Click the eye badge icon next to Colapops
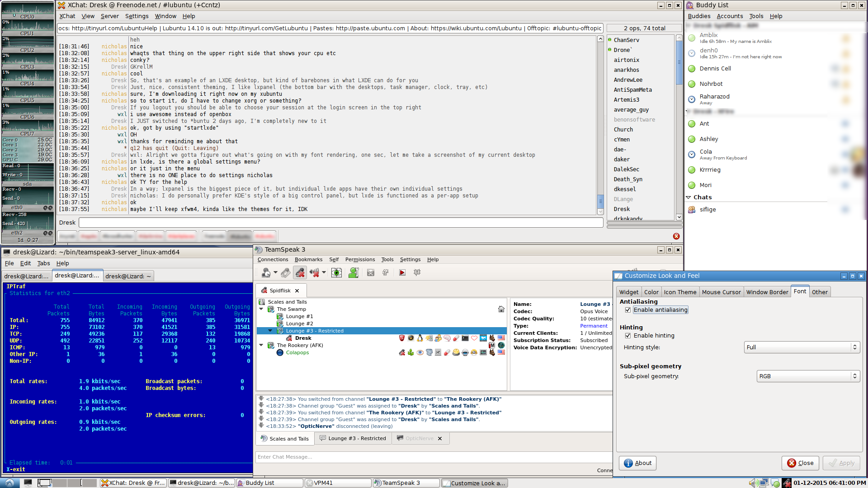The height and width of the screenshot is (488, 868). pyautogui.click(x=420, y=352)
